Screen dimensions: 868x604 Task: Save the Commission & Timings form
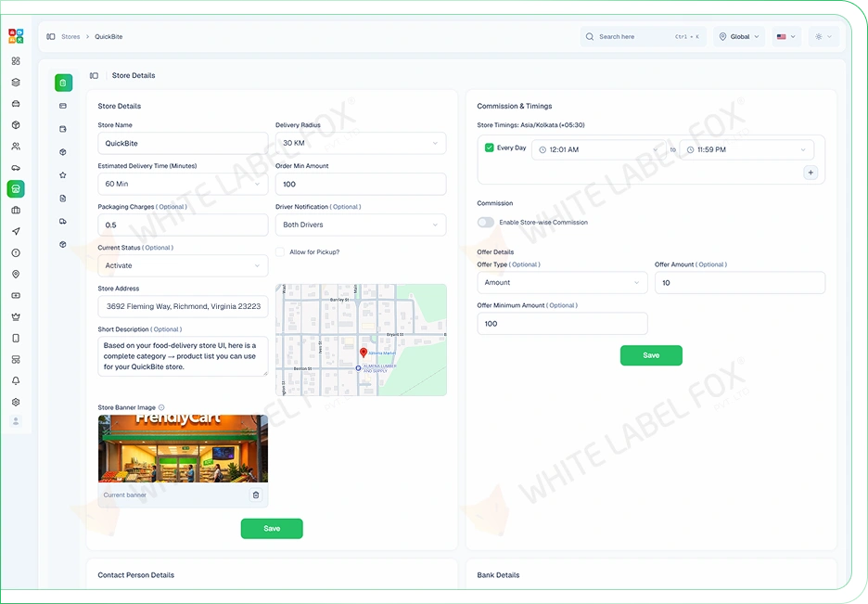[651, 355]
